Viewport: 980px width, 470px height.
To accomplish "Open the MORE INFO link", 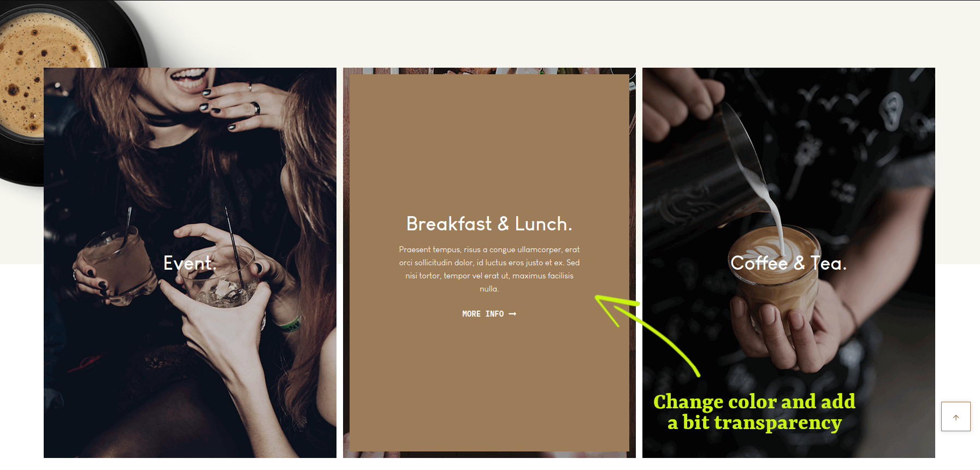I will [x=489, y=314].
